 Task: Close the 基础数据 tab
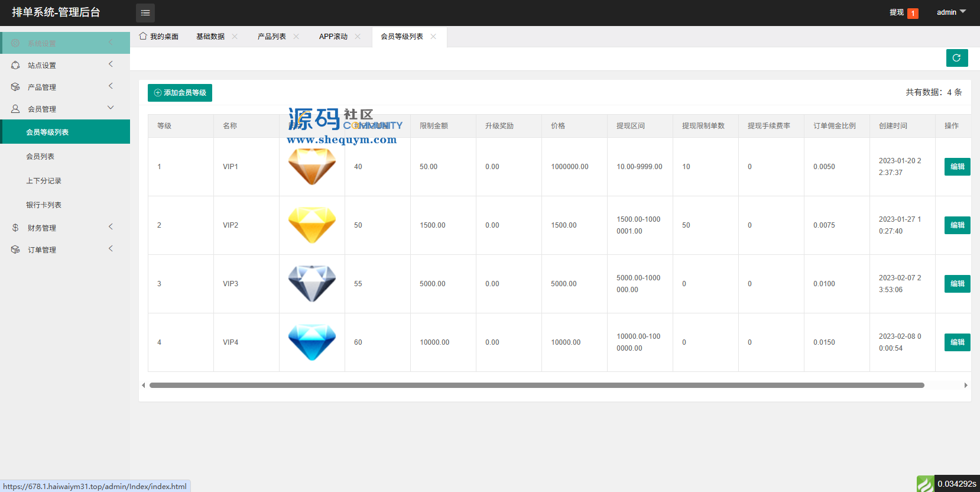[235, 37]
